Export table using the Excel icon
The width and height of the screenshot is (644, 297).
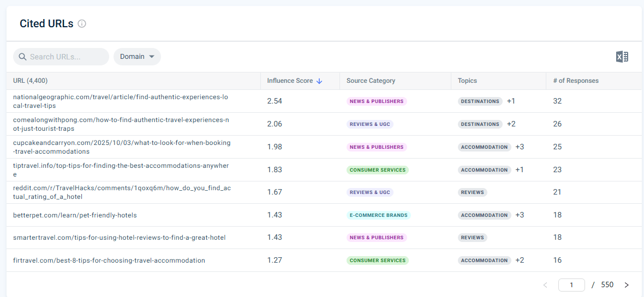(x=622, y=57)
